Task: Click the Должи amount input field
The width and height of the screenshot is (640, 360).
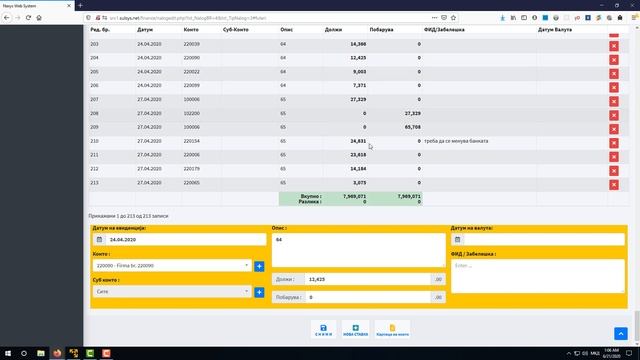Action: pyautogui.click(x=367, y=279)
